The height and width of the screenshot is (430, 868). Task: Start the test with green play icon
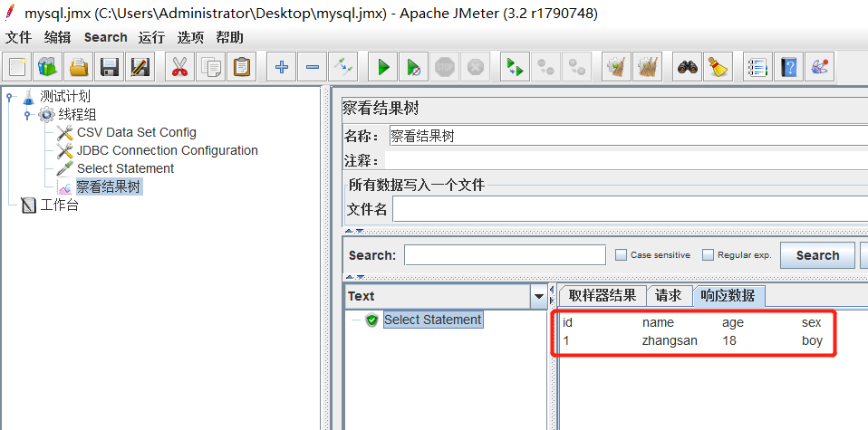pos(383,68)
